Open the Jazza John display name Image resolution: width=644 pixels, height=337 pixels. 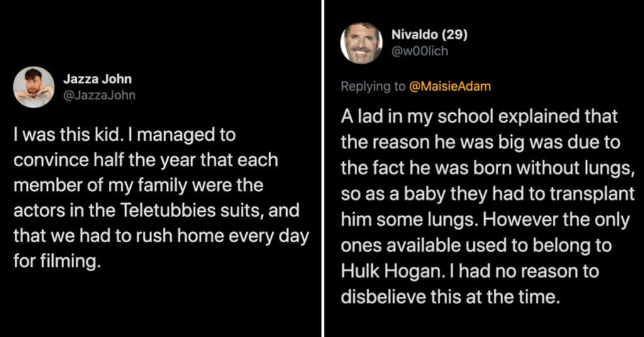click(x=97, y=80)
